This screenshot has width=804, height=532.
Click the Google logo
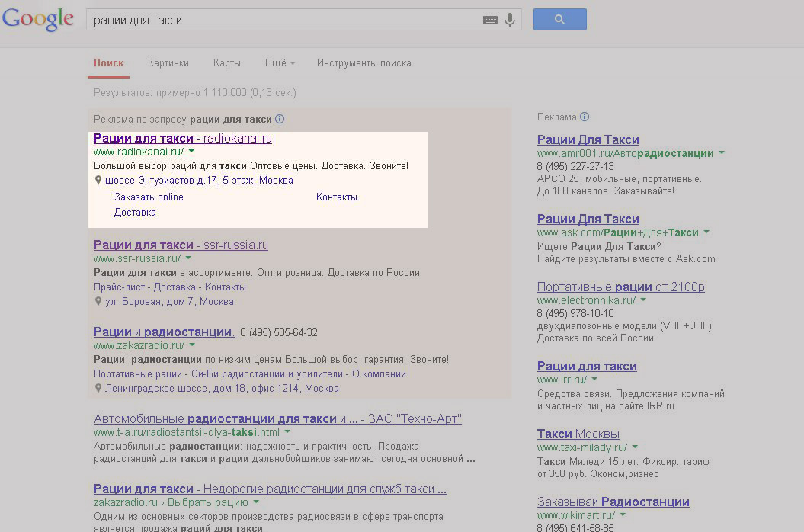[38, 20]
